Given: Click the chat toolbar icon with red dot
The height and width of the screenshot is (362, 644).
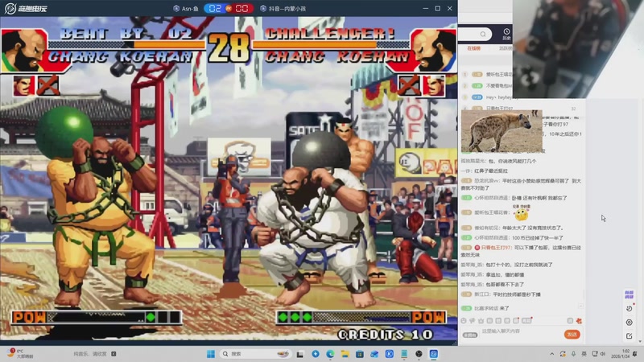Looking at the screenshot, I should (x=516, y=320).
